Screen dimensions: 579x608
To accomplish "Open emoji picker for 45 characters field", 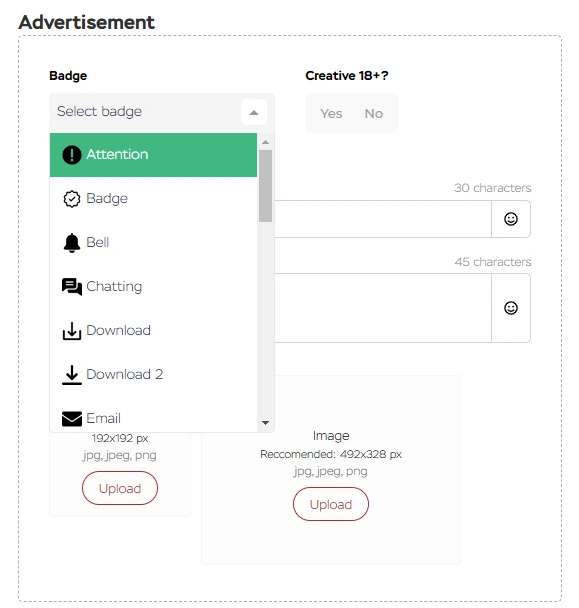I will [510, 308].
